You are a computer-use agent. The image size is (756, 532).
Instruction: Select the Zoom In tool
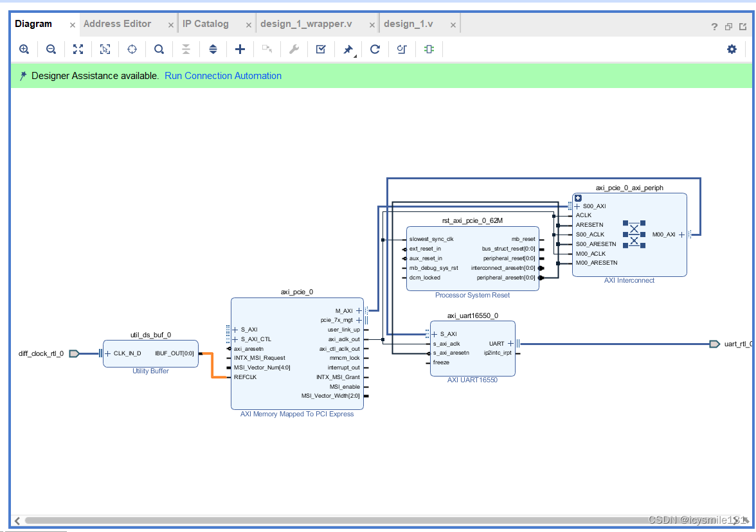point(24,49)
